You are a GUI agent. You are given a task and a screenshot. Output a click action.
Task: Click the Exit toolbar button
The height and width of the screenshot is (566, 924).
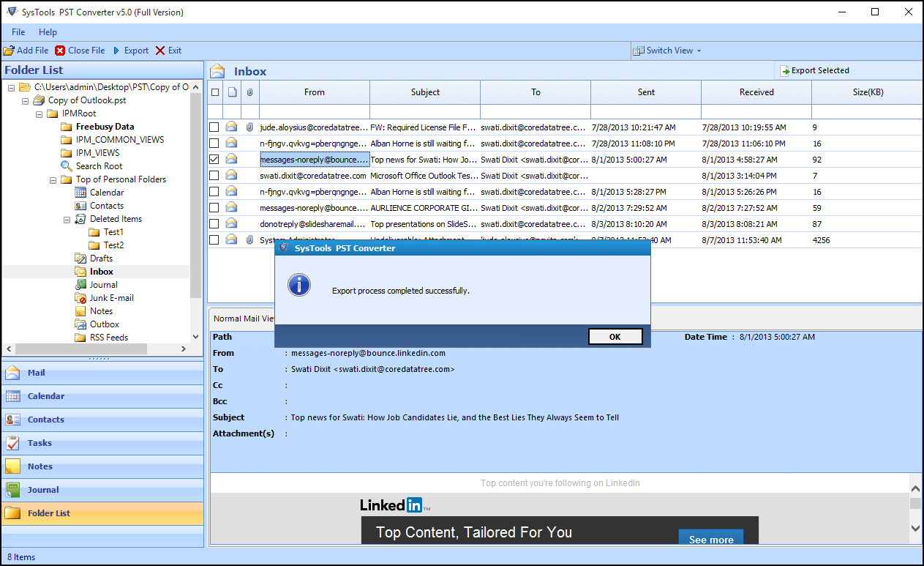[x=168, y=51]
